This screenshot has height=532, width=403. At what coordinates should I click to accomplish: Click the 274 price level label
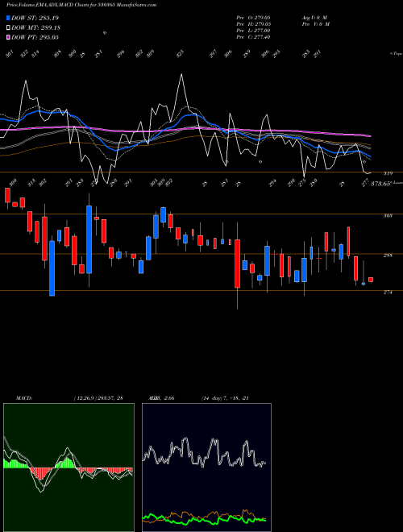click(388, 292)
